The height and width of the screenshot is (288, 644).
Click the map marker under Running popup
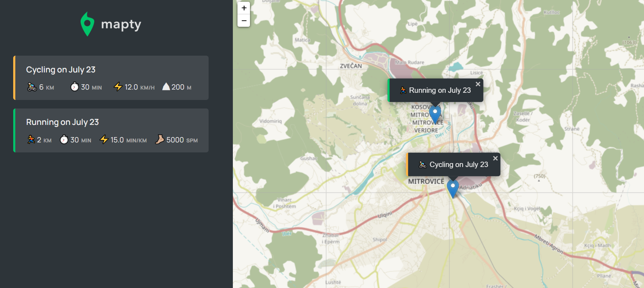[x=435, y=114]
